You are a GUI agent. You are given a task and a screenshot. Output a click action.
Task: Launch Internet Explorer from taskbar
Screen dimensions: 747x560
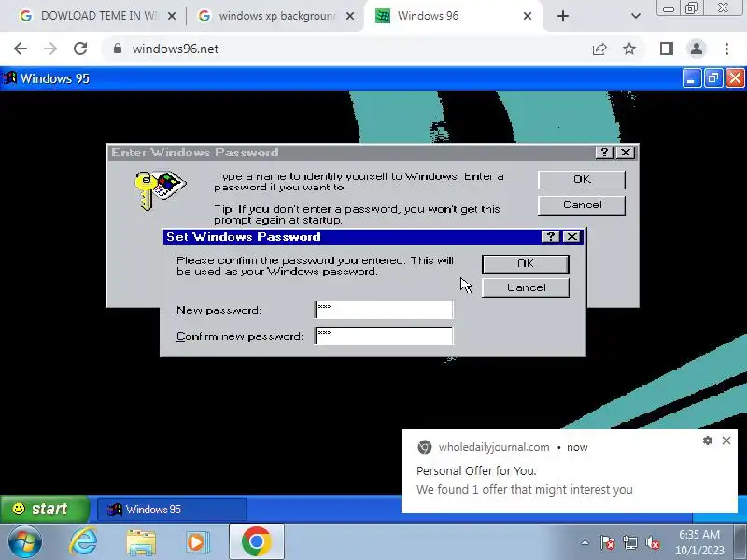pos(84,542)
